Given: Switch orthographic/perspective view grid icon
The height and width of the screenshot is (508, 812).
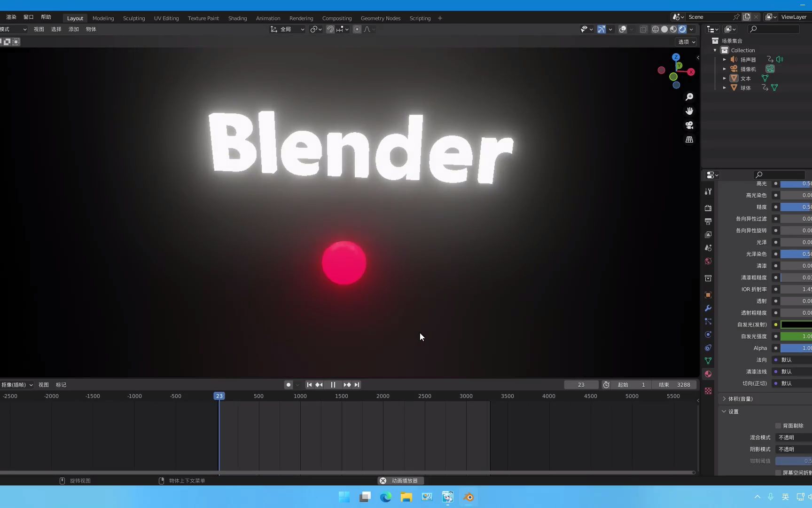Looking at the screenshot, I should (689, 139).
